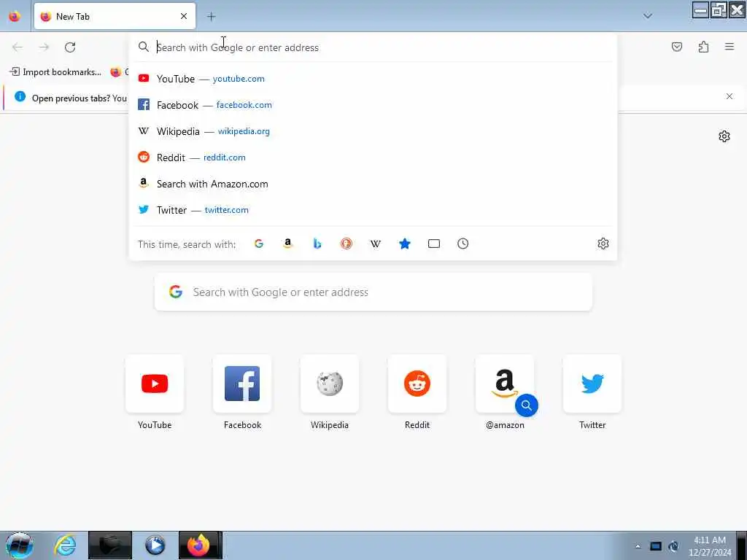
Task: Click the Firefox taskbar button
Action: [201, 545]
